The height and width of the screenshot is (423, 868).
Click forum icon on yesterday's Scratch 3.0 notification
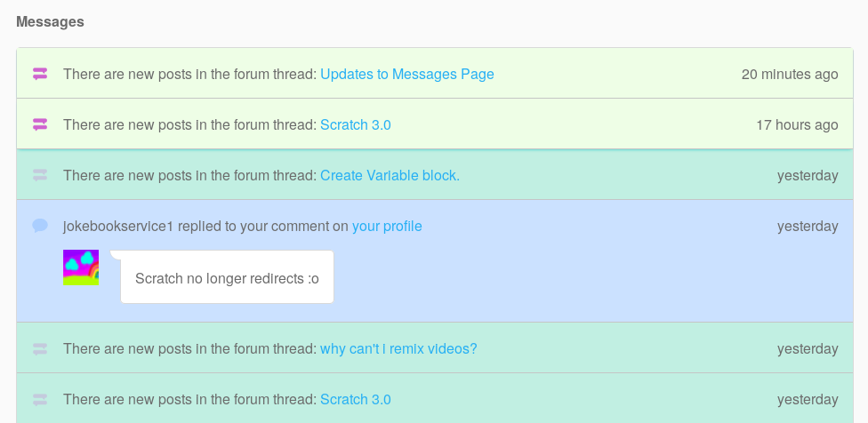click(40, 399)
